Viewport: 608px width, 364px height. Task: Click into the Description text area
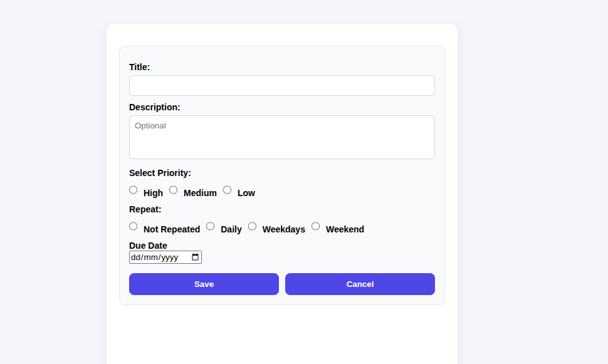(x=281, y=137)
